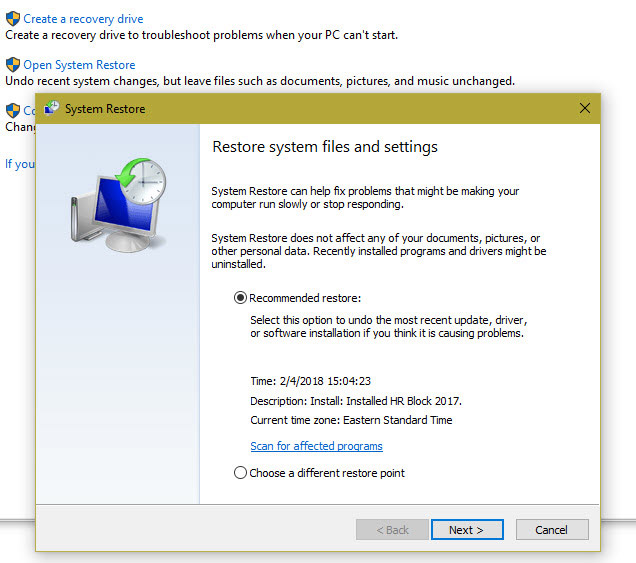636x563 pixels.
Task: Click the partially hidden 'If you' link behind dialog
Action: pos(20,164)
